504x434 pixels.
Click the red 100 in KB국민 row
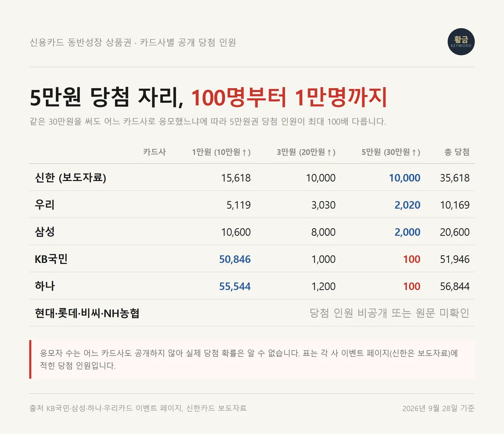pos(412,259)
